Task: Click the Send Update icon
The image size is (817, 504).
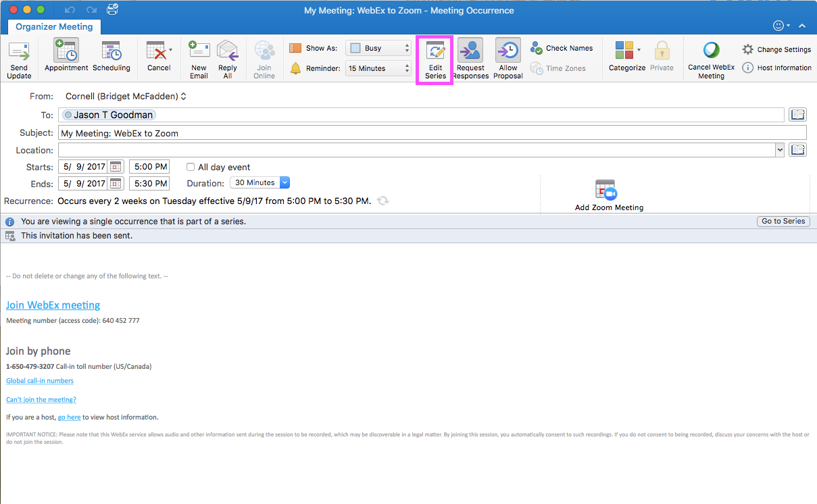Action: pyautogui.click(x=19, y=52)
